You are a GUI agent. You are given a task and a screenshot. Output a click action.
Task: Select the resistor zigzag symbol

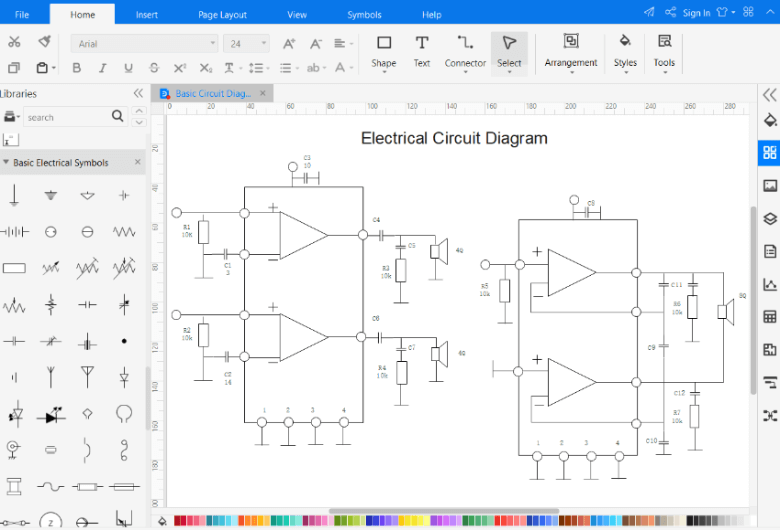(x=124, y=231)
